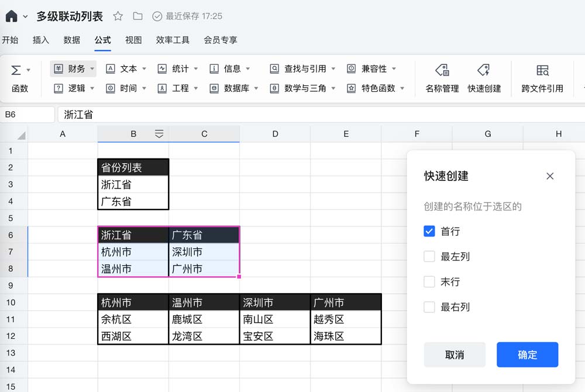Open the 视图 tab
The width and height of the screenshot is (585, 392).
click(133, 40)
